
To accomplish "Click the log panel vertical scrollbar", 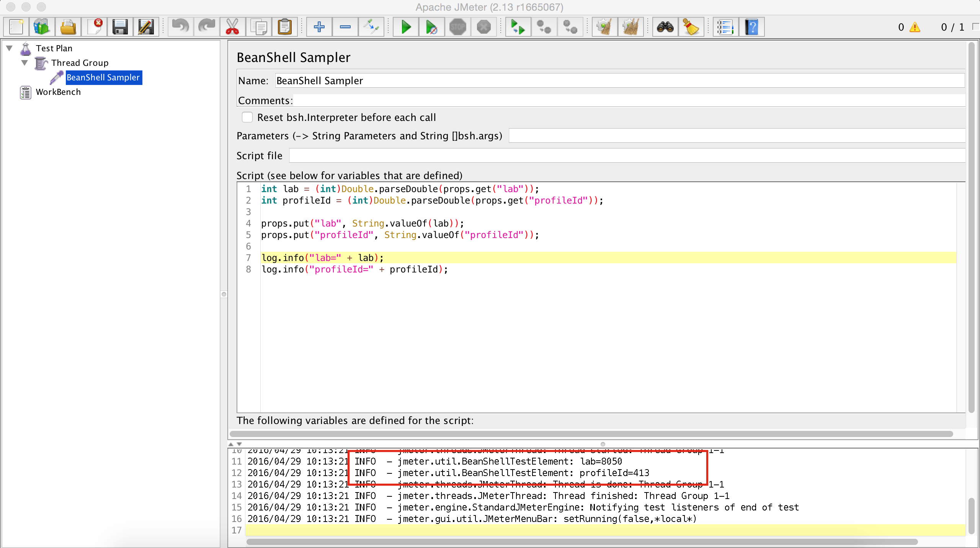I will [x=971, y=516].
